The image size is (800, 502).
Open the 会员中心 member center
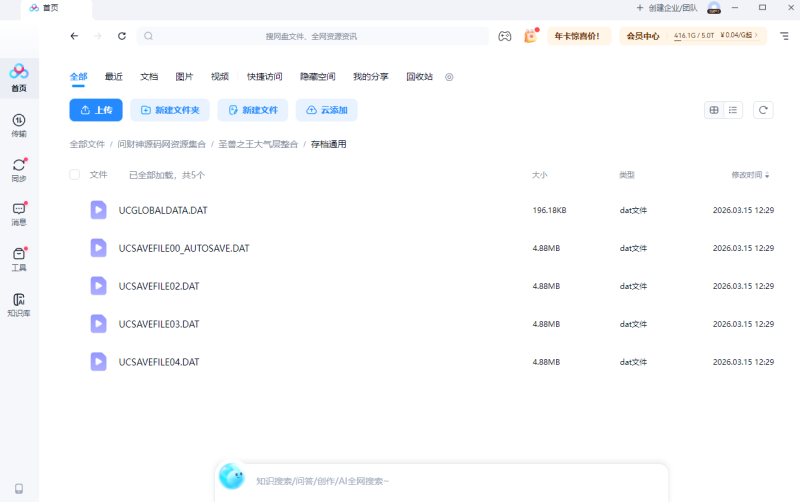pos(643,36)
